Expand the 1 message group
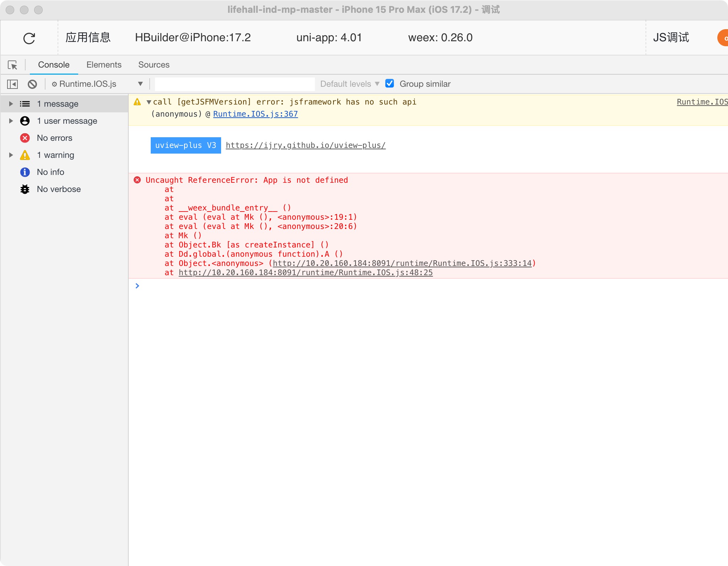Viewport: 728px width, 566px height. 11,104
